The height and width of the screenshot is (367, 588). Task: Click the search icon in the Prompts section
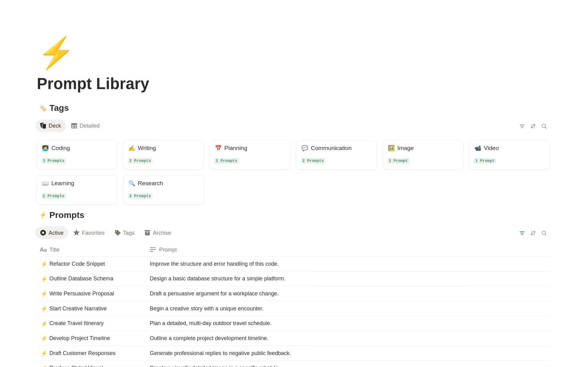[544, 233]
